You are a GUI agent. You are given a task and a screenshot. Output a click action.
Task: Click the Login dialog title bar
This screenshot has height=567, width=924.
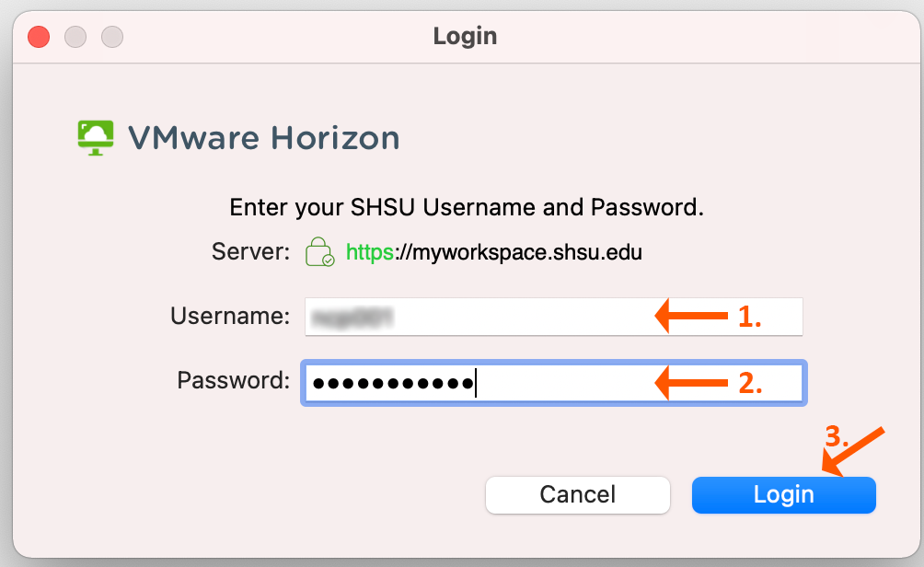[x=464, y=36]
